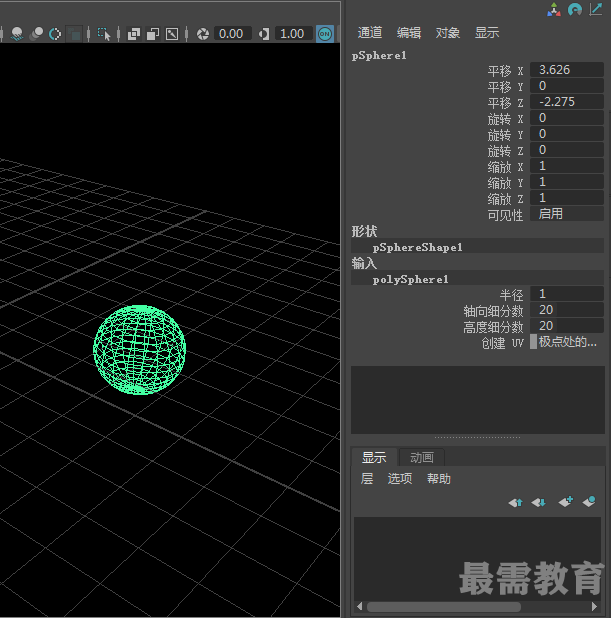Click the teal speed dial icon
Image resolution: width=611 pixels, height=618 pixels.
(x=575, y=9)
